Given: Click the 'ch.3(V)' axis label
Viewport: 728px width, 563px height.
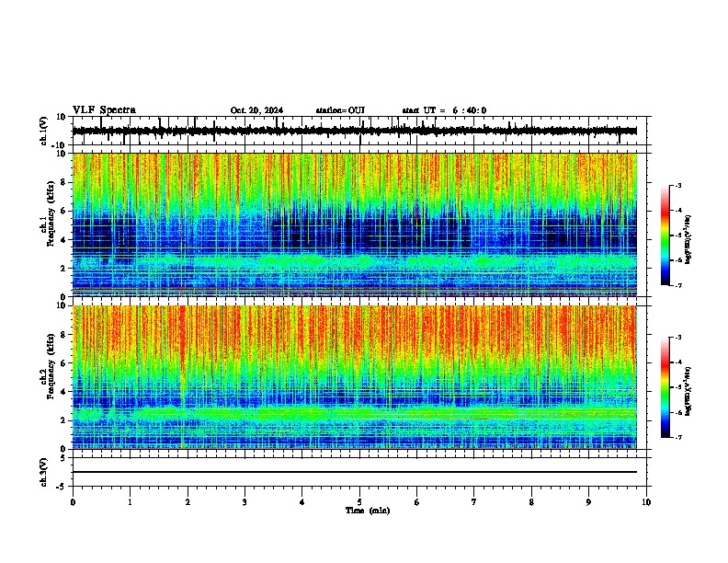Looking at the screenshot, I should point(44,472).
